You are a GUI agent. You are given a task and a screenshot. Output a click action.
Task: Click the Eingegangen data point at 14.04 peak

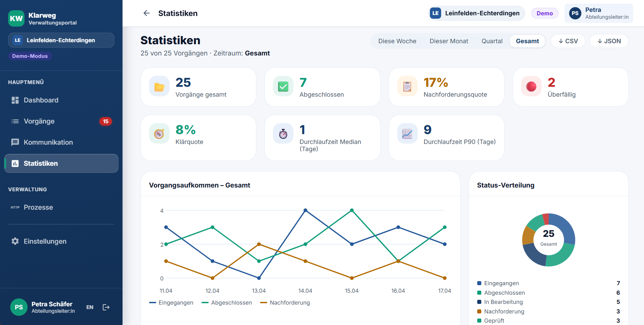pos(305,210)
